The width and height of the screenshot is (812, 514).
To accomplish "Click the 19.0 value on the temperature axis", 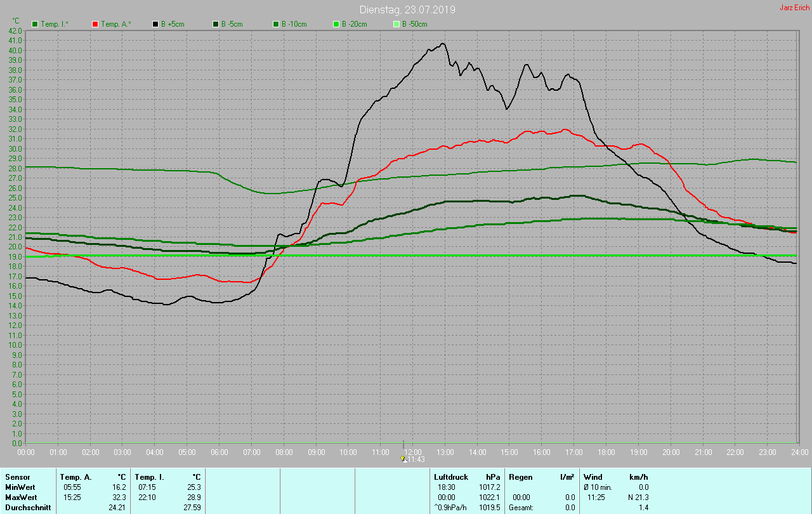I will point(16,256).
